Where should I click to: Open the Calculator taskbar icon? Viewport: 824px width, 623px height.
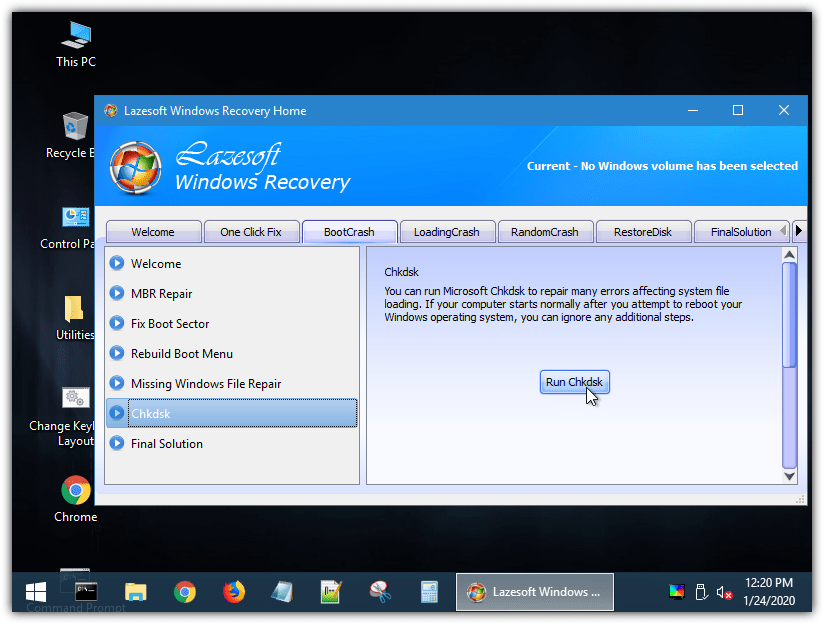point(430,592)
